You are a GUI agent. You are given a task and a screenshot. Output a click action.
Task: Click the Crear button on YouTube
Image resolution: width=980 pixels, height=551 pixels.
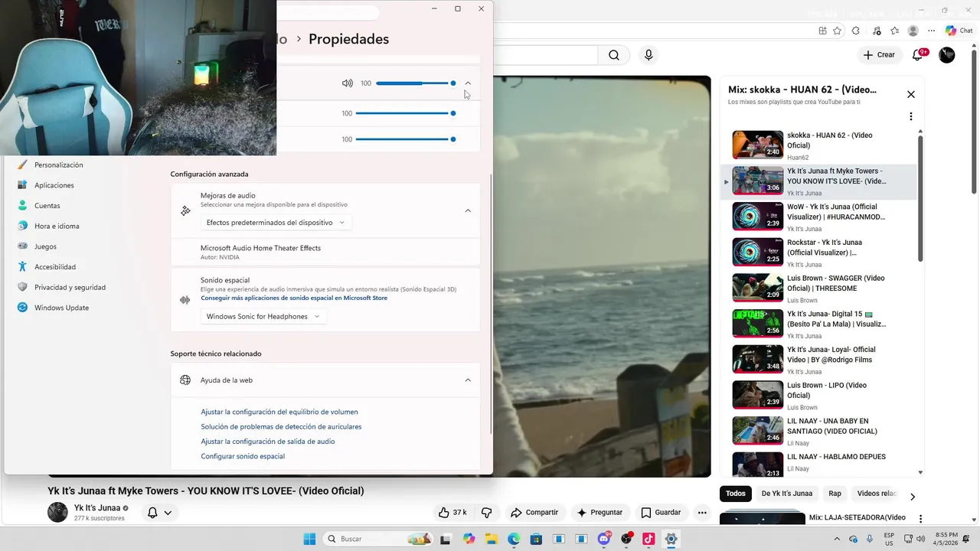coord(879,55)
